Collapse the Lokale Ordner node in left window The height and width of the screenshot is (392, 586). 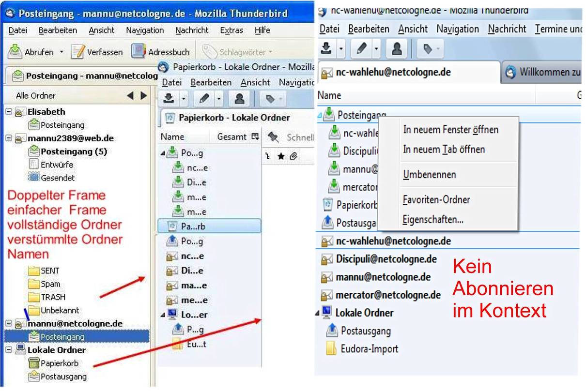click(x=8, y=350)
